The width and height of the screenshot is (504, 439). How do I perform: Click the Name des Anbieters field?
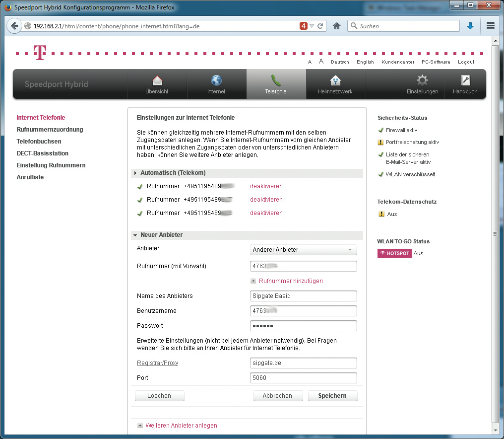click(304, 296)
